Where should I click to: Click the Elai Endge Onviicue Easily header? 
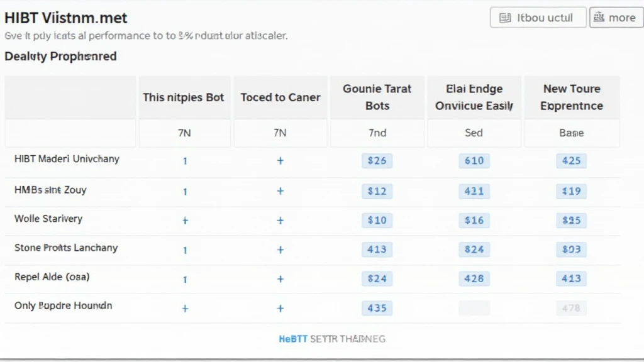point(474,97)
